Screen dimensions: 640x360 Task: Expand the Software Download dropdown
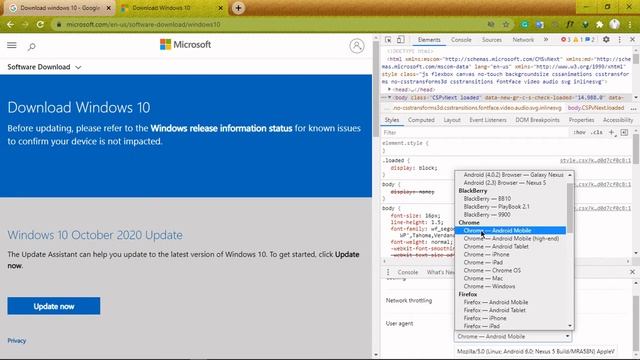44,67
